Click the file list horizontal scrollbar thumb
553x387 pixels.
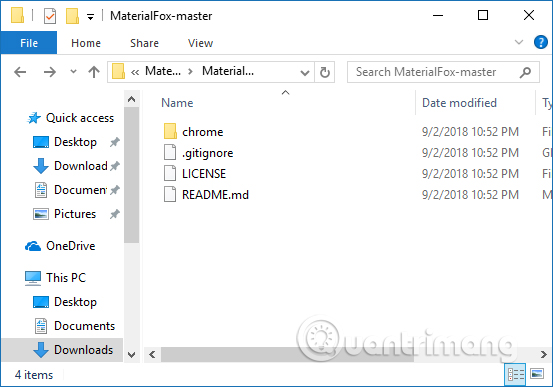[287, 354]
